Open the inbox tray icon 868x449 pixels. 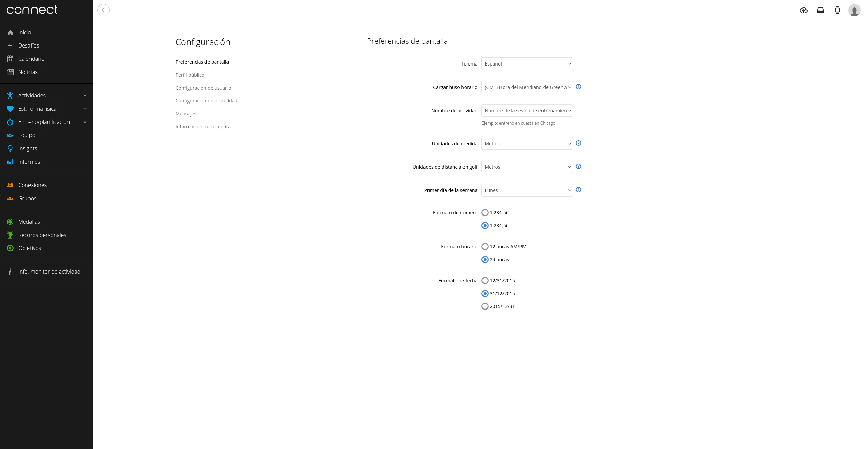[x=820, y=10]
